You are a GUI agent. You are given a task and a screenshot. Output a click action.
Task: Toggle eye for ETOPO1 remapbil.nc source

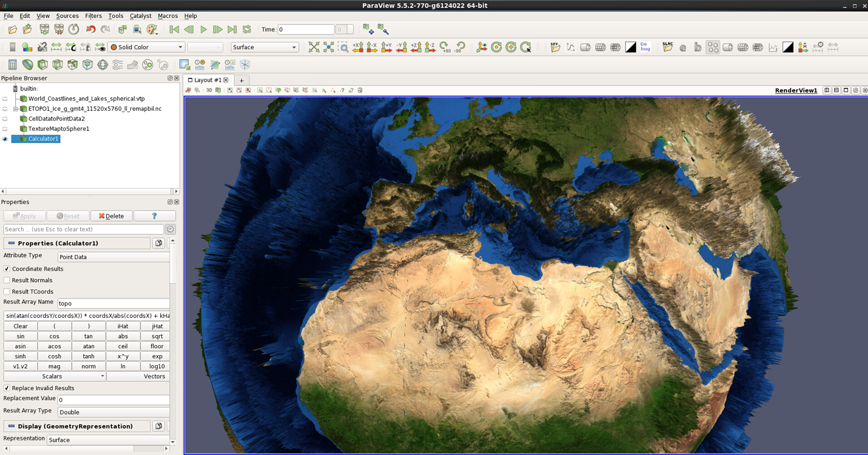(5, 109)
